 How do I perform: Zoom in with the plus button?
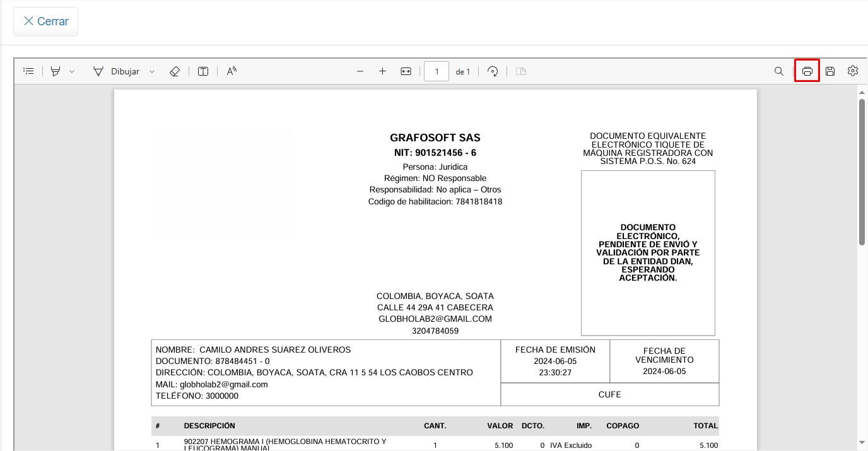(382, 71)
